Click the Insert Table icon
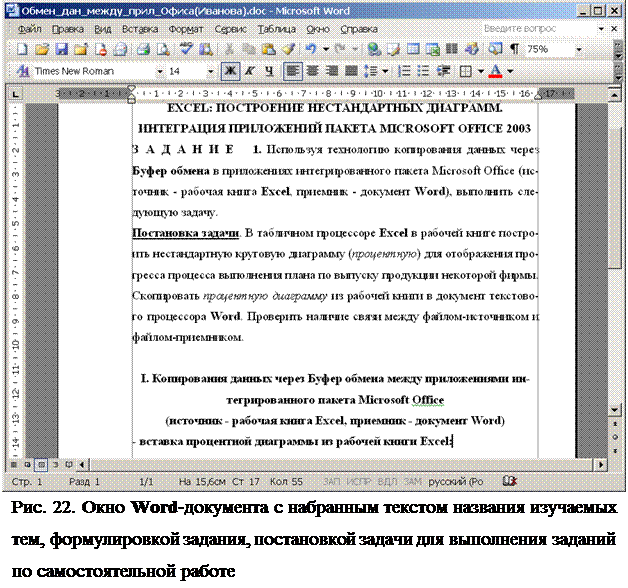This screenshot has width=628, height=588. 413,49
